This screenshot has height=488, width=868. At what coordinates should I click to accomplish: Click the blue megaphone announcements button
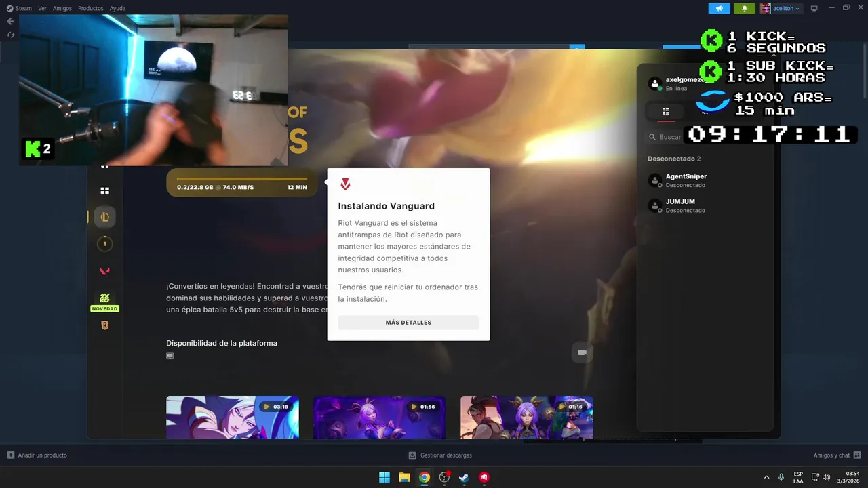tap(719, 9)
